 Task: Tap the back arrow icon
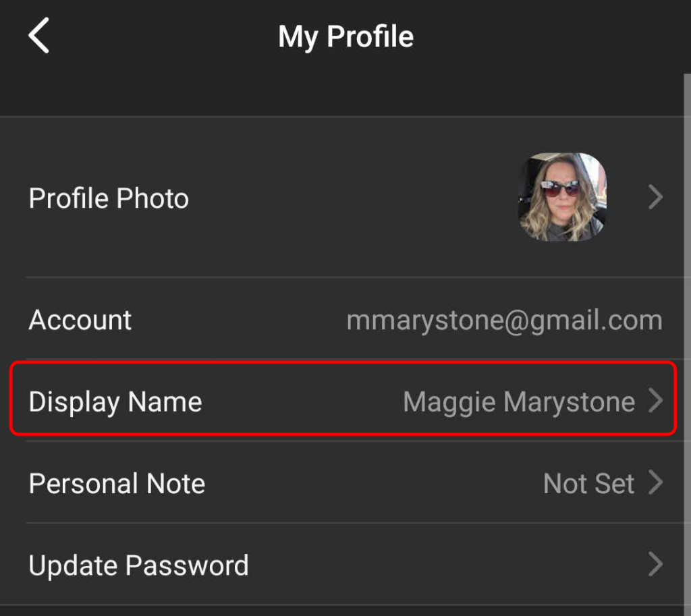click(x=39, y=36)
